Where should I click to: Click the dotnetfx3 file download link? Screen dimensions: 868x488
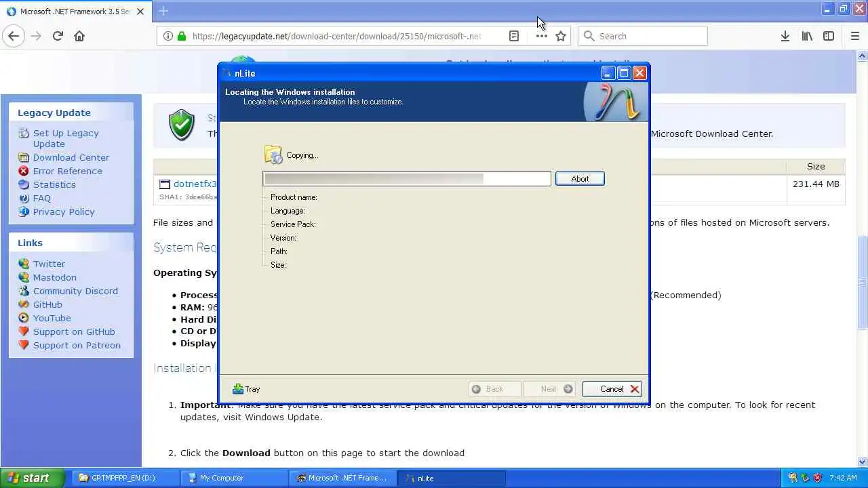[195, 184]
